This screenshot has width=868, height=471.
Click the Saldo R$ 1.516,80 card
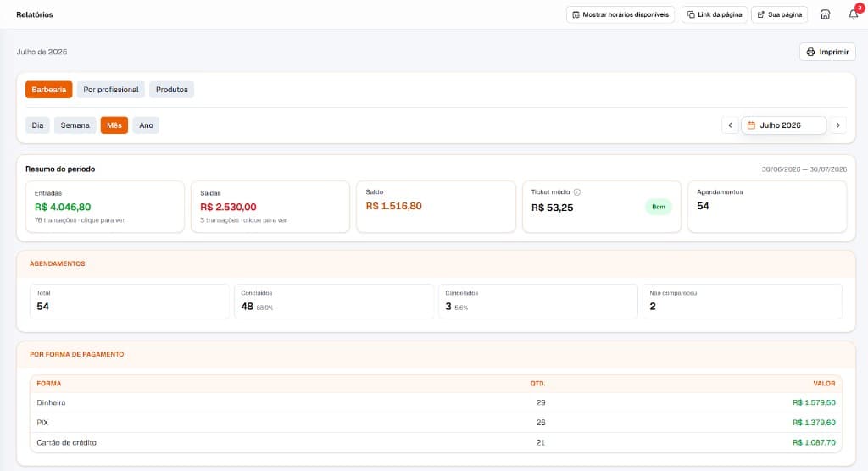click(x=436, y=207)
